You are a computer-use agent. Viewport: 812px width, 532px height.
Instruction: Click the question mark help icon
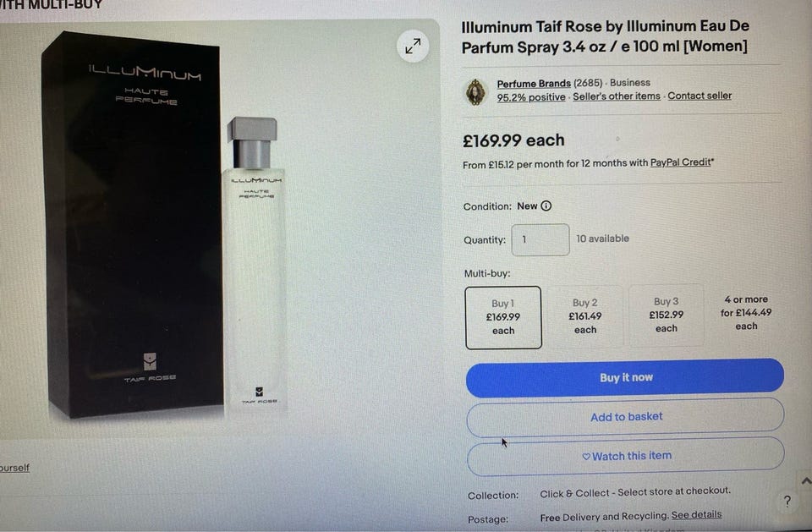pyautogui.click(x=787, y=501)
